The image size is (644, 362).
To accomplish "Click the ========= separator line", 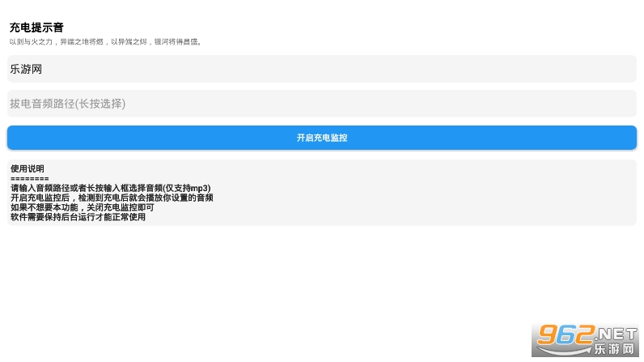I will [30, 179].
